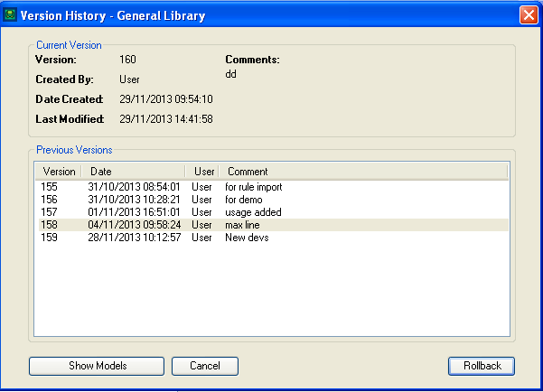The image size is (543, 392).
Task: Click the Last Modified date value
Action: click(x=165, y=119)
